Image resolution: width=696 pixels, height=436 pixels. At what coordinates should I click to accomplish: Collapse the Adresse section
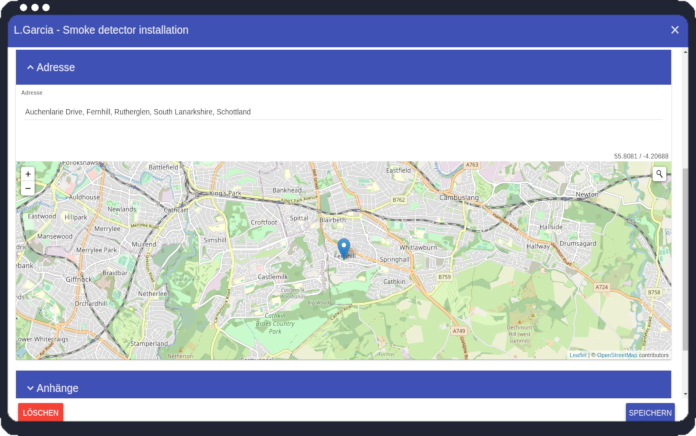343,67
